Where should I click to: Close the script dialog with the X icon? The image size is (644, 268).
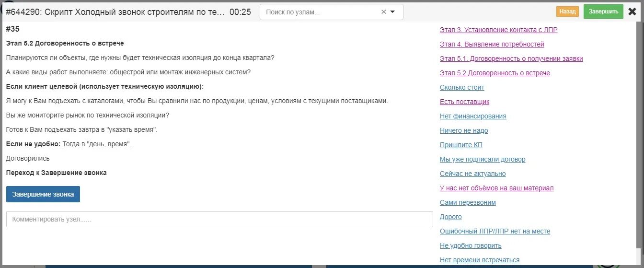pos(632,12)
